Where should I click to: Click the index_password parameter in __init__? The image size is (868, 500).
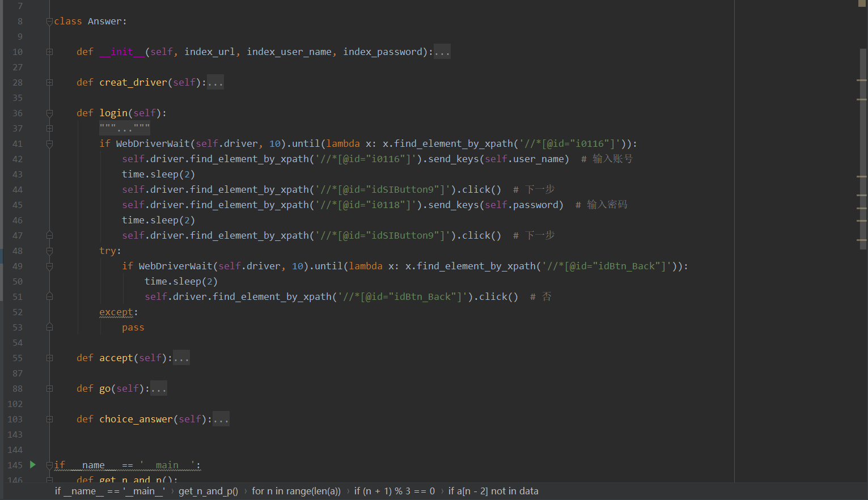[383, 52]
